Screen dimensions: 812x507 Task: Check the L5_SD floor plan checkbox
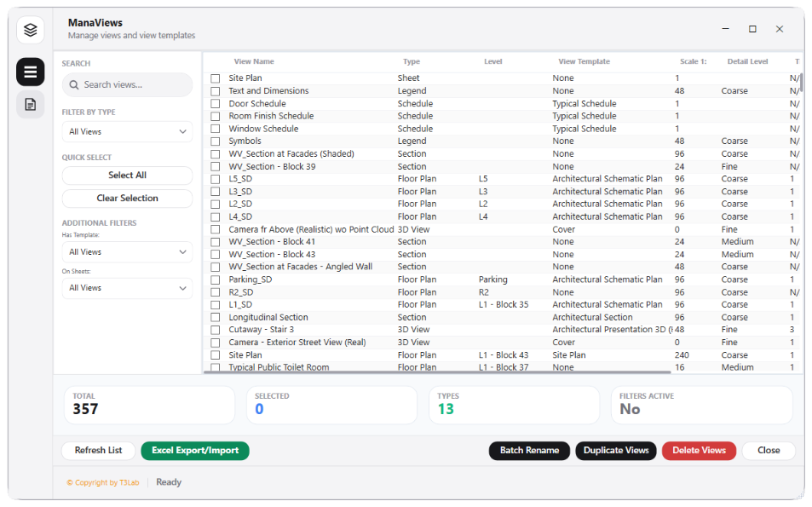[216, 179]
